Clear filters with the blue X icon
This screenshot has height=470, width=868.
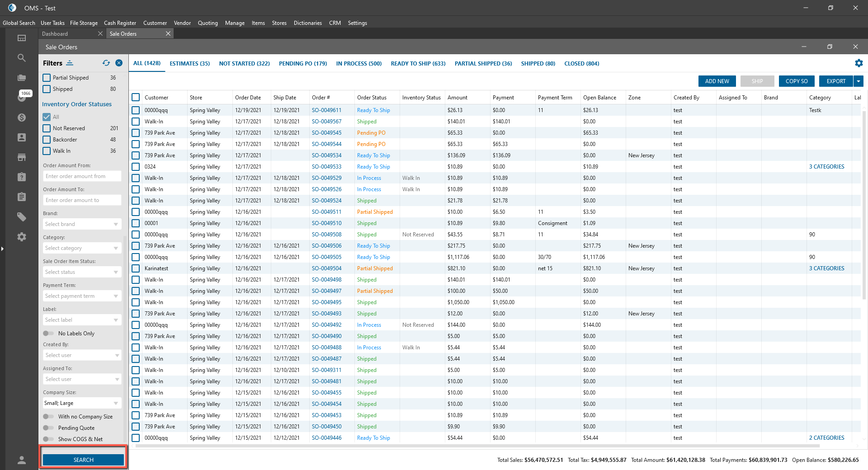[119, 63]
